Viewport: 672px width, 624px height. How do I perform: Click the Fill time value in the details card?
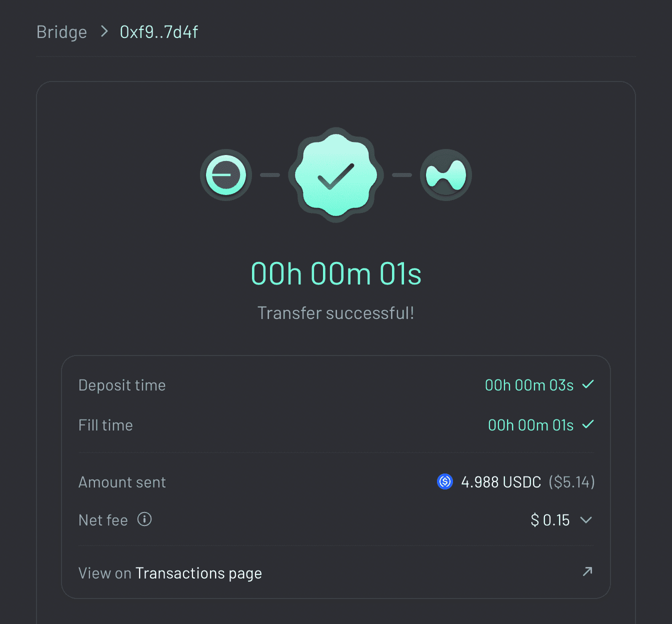coord(530,425)
